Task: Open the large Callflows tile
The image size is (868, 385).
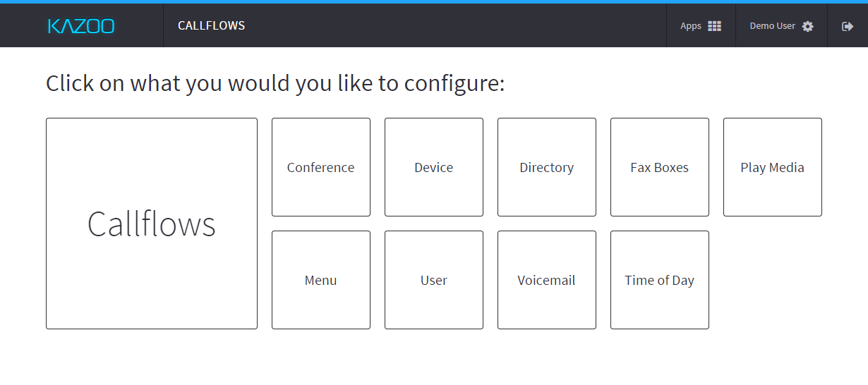Action: click(x=152, y=224)
